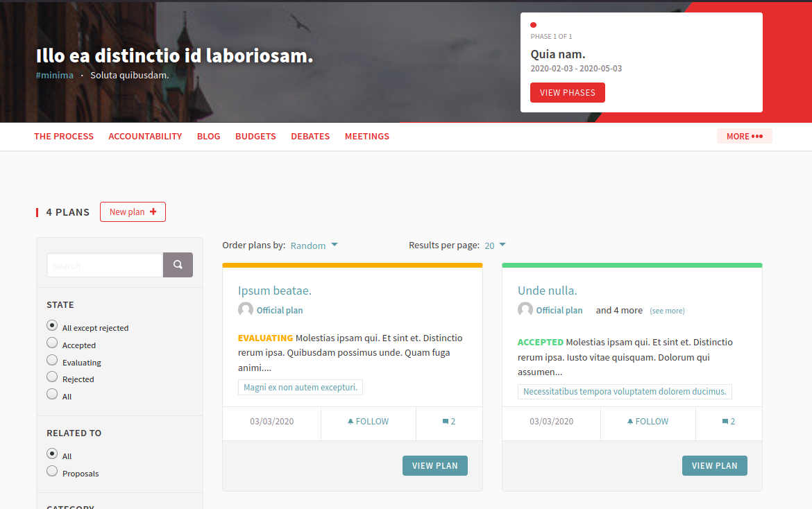Click the avatar on Unde nulla card
The width and height of the screenshot is (812, 509).
click(x=525, y=310)
